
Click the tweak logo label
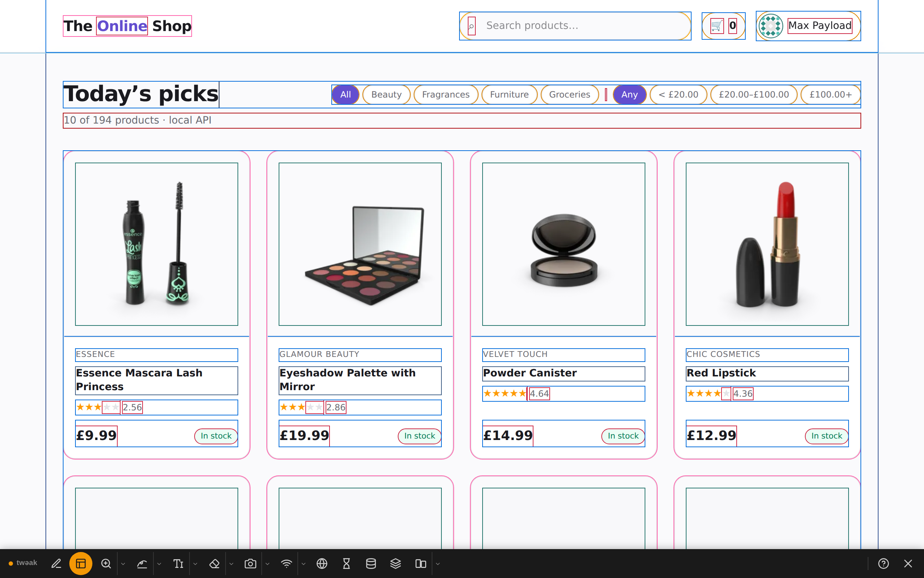[x=23, y=563]
